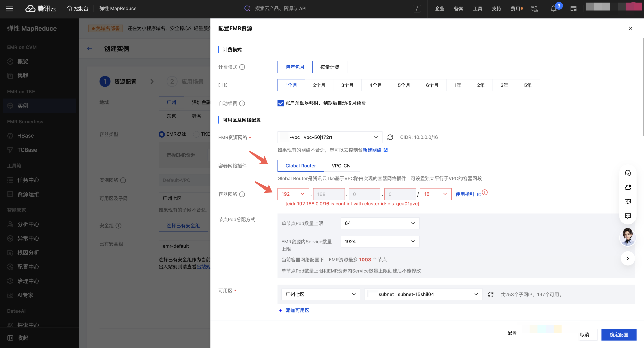This screenshot has width=644, height=348.
Task: Open the 单节点Pod数量上限 dropdown
Action: (380, 223)
